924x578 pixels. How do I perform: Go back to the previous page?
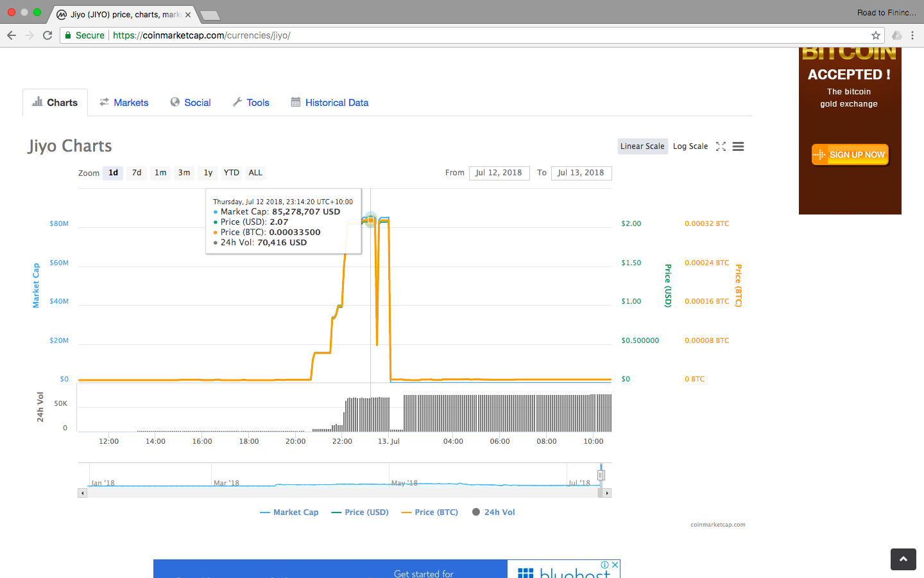[12, 35]
